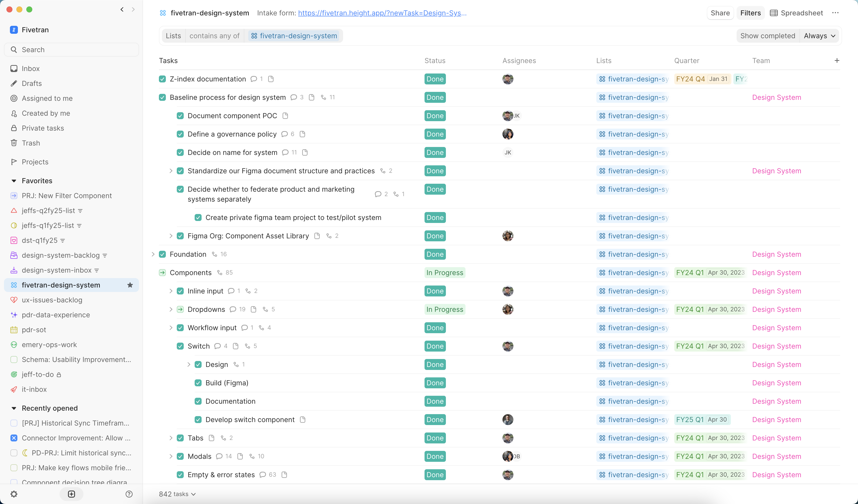The width and height of the screenshot is (858, 504).
Task: Click the Search field in the sidebar
Action: 71,50
